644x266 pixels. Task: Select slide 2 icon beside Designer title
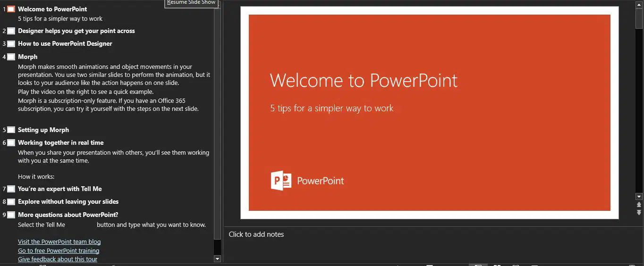[x=11, y=31]
